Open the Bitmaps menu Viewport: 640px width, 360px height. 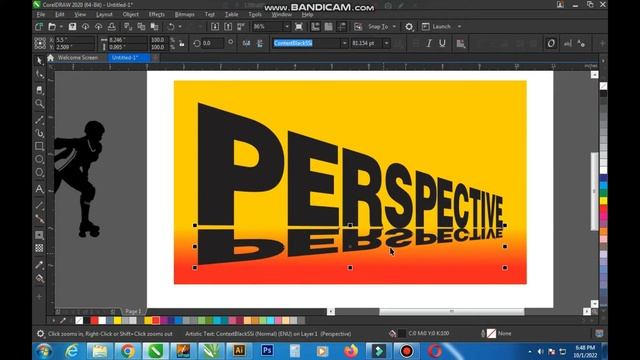click(x=184, y=14)
